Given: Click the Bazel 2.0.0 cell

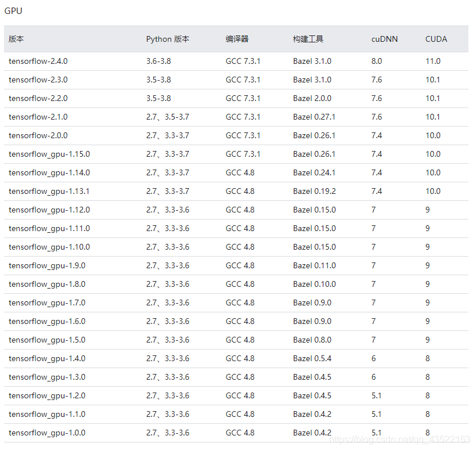Looking at the screenshot, I should pos(312,98).
